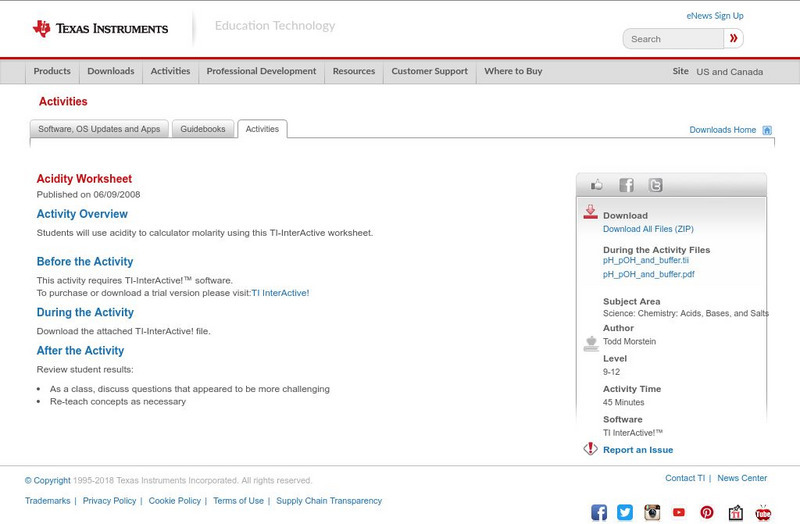Image resolution: width=800 pixels, height=524 pixels.
Task: Click the author stamp icon
Action: (x=591, y=344)
